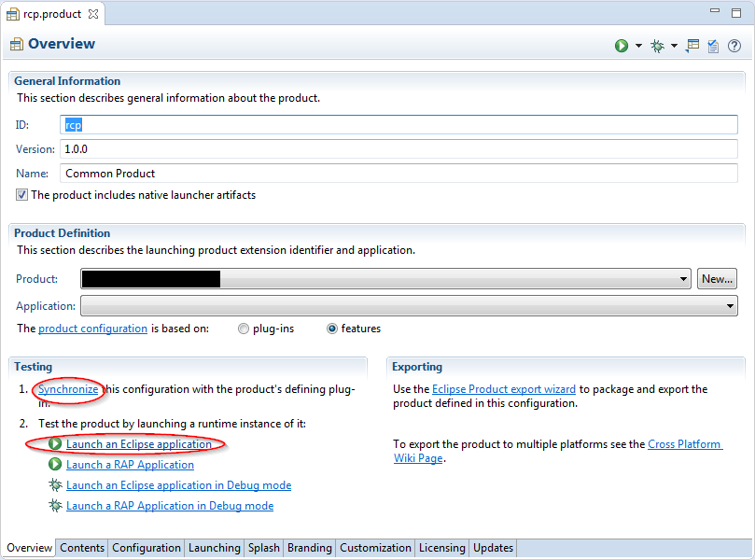
Task: Open the debug launch dropdown arrow
Action: (674, 46)
